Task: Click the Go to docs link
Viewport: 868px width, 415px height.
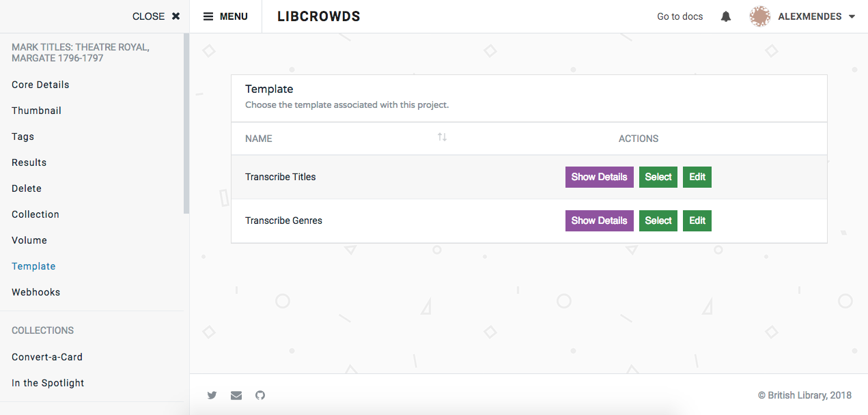Action: (680, 16)
